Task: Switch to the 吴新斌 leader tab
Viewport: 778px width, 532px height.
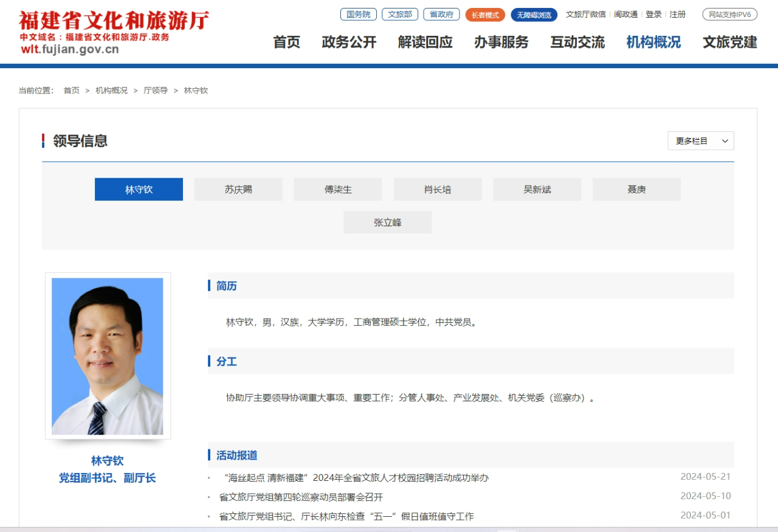Action: point(537,189)
